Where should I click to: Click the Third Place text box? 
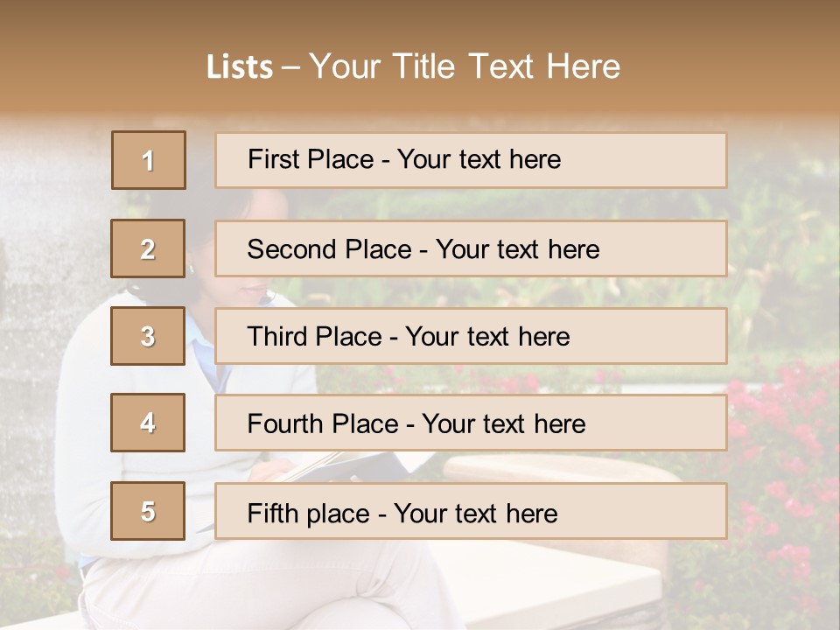point(471,336)
